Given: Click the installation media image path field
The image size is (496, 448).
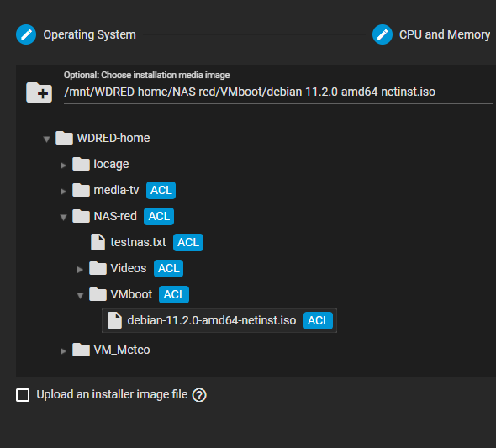Looking at the screenshot, I should click(x=278, y=92).
